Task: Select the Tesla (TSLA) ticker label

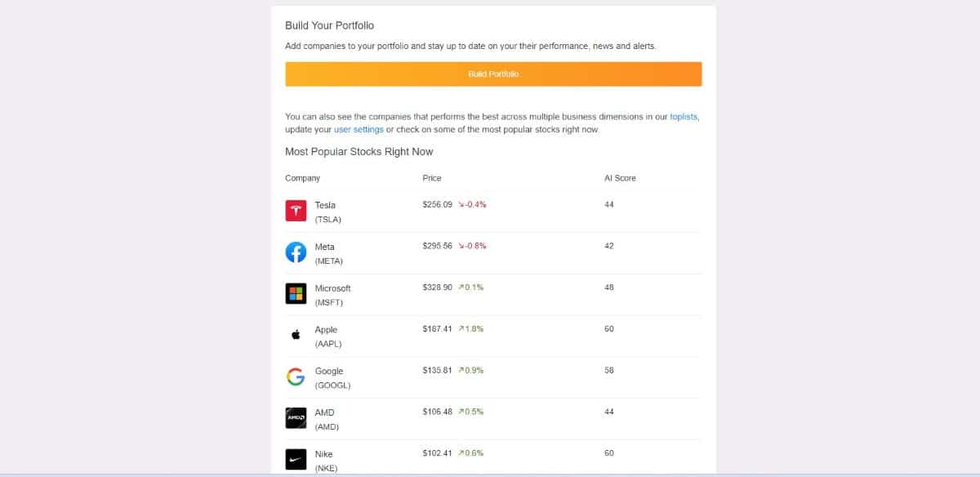Action: (x=329, y=220)
